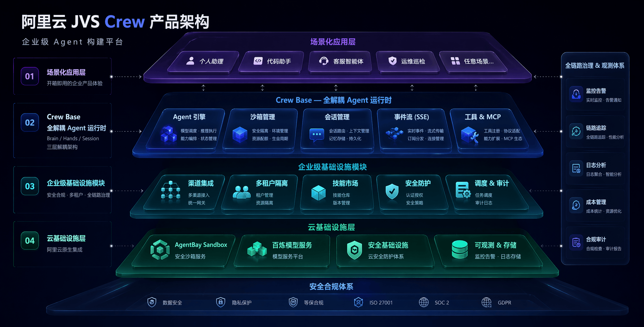Click the 监控告警 bell icon
This screenshot has width=644, height=327.
point(576,94)
